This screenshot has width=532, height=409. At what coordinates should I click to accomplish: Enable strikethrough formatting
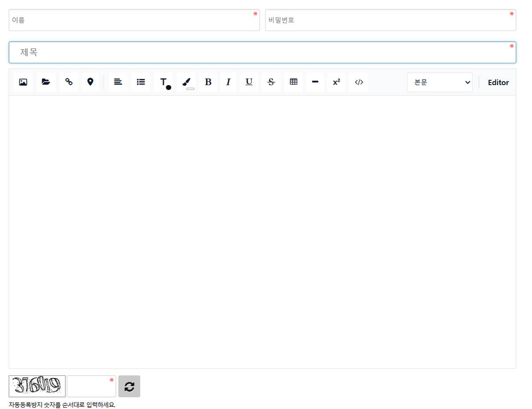tap(271, 82)
